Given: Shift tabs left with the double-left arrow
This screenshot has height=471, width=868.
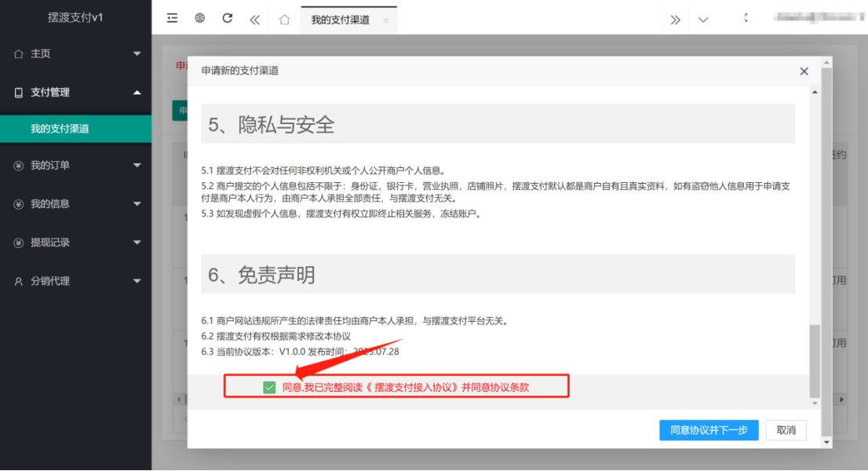Looking at the screenshot, I should coord(254,20).
